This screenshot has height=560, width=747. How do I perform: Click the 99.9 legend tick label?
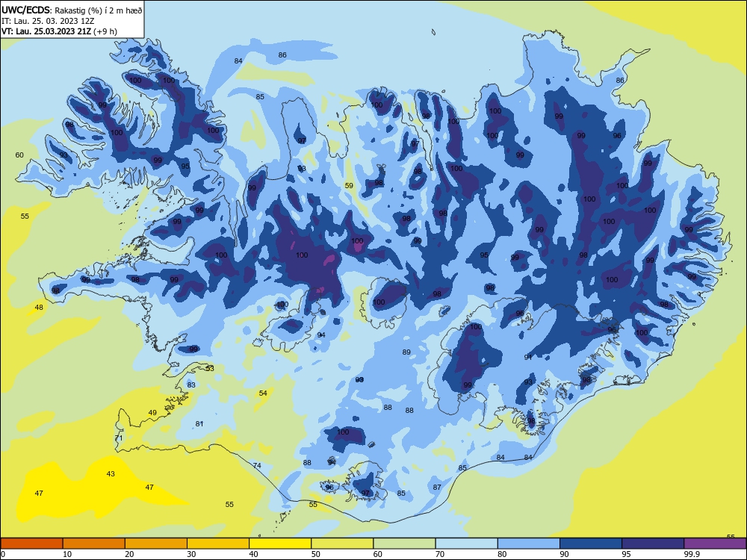pyautogui.click(x=692, y=554)
